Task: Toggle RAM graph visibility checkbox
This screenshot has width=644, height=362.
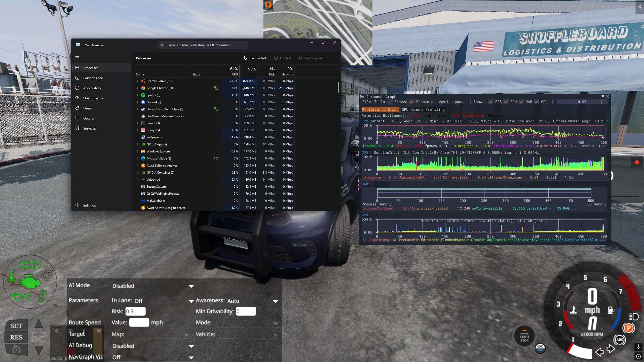Action: click(521, 102)
